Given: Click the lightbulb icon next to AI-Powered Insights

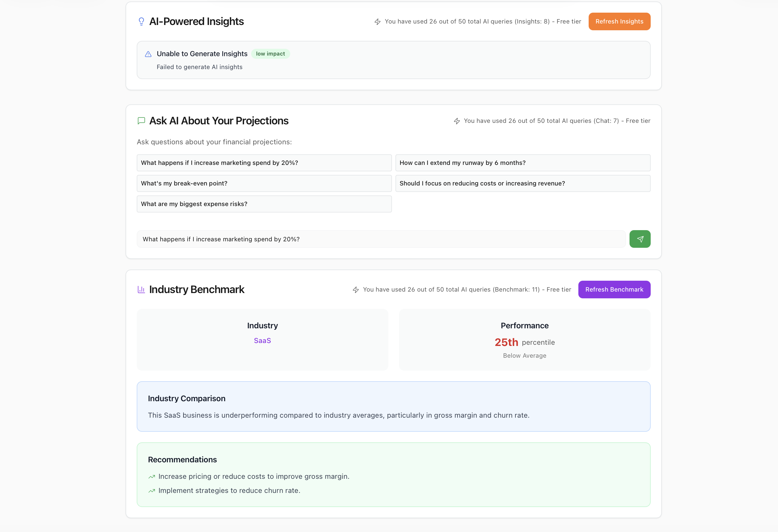Looking at the screenshot, I should (141, 21).
